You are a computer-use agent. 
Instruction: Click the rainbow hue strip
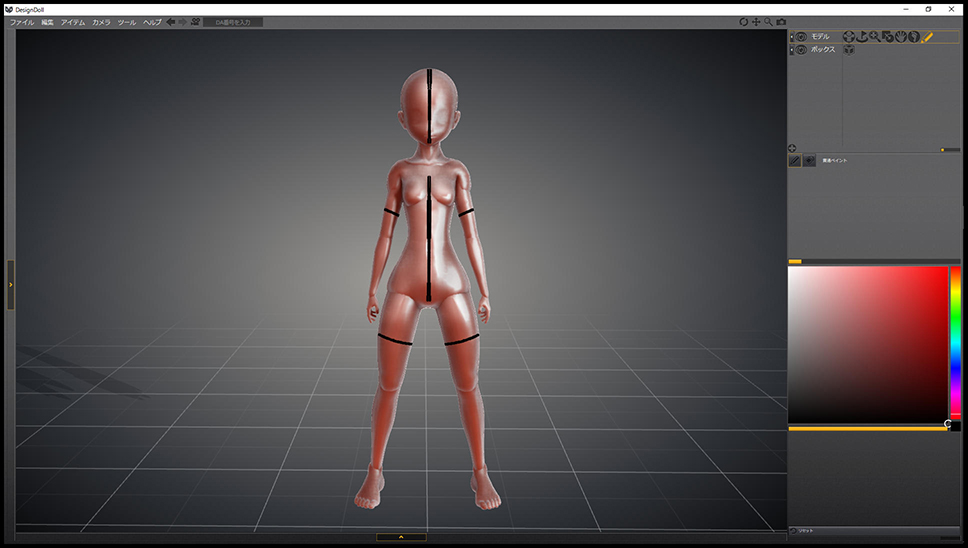tap(955, 344)
